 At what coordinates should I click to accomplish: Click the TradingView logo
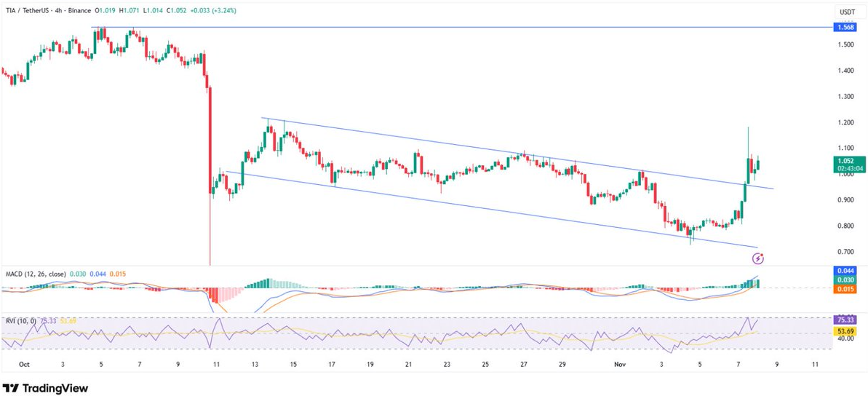[x=45, y=389]
